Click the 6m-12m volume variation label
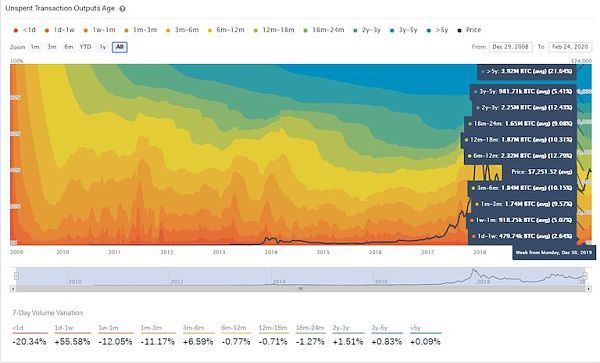The image size is (600, 363). [234, 328]
